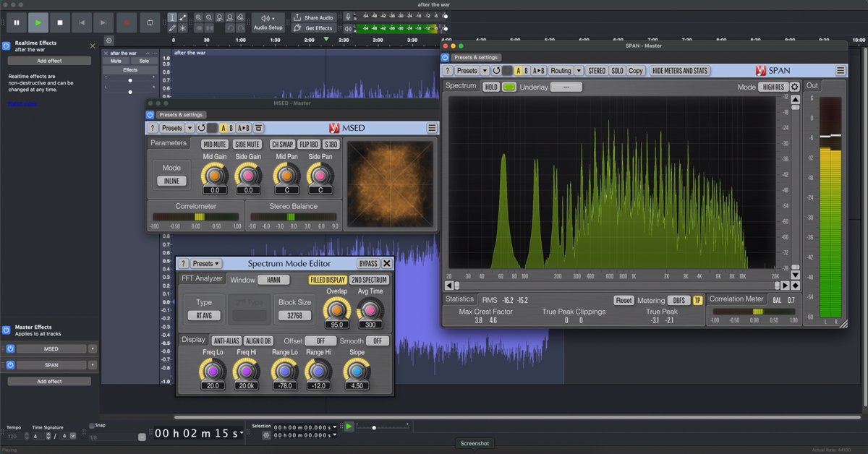Click Block Size 32768 selector

tap(295, 316)
